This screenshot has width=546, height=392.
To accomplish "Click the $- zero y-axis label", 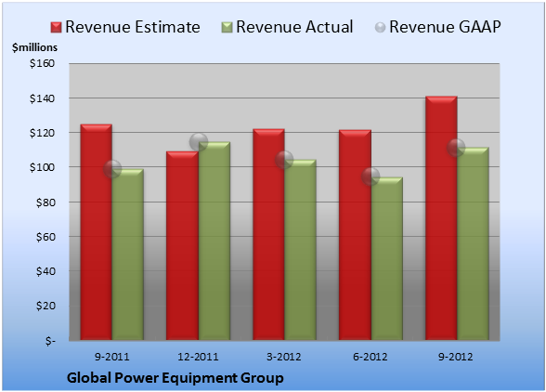I will pyautogui.click(x=50, y=341).
